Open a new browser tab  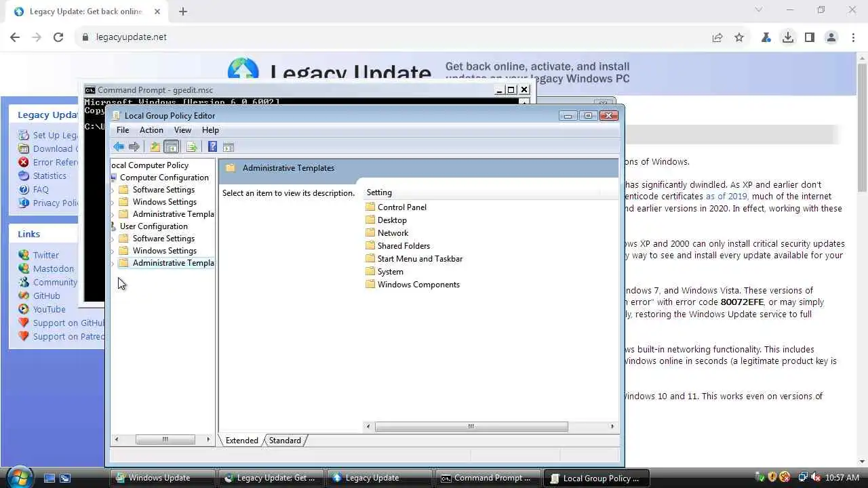pos(183,11)
